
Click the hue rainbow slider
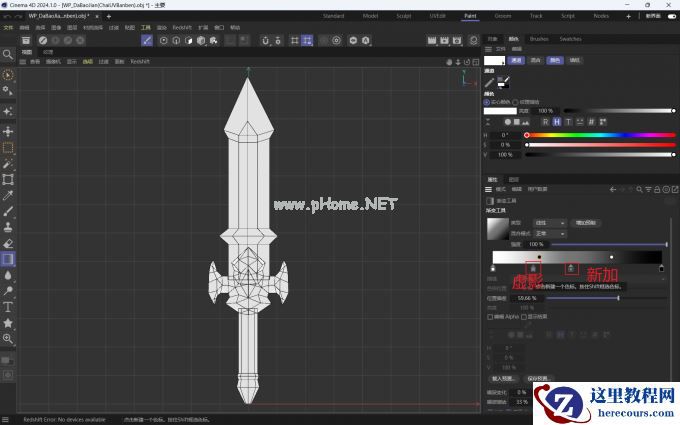pyautogui.click(x=600, y=135)
